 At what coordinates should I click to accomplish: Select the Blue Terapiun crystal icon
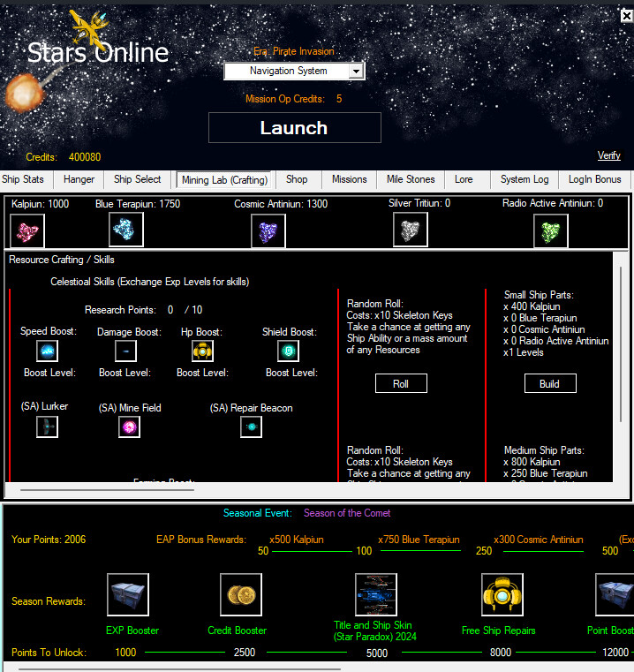point(126,230)
